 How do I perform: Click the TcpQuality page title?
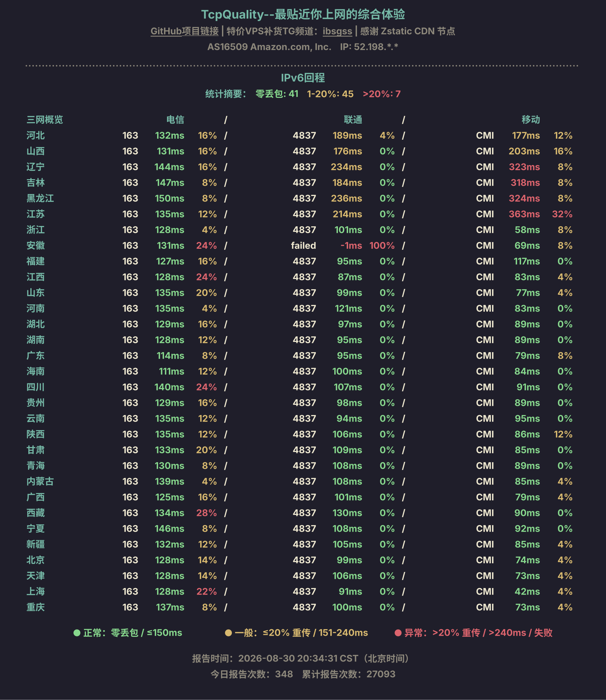tap(303, 14)
